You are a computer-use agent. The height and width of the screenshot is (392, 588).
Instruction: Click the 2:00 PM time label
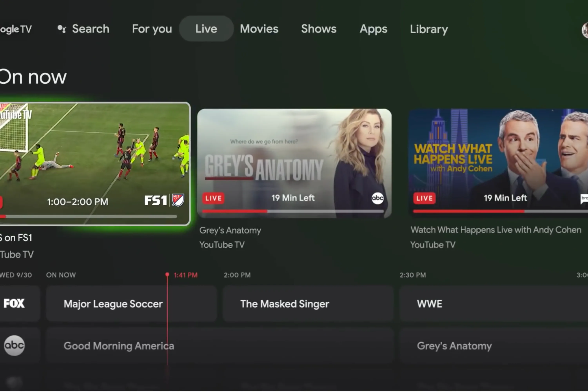(x=237, y=275)
